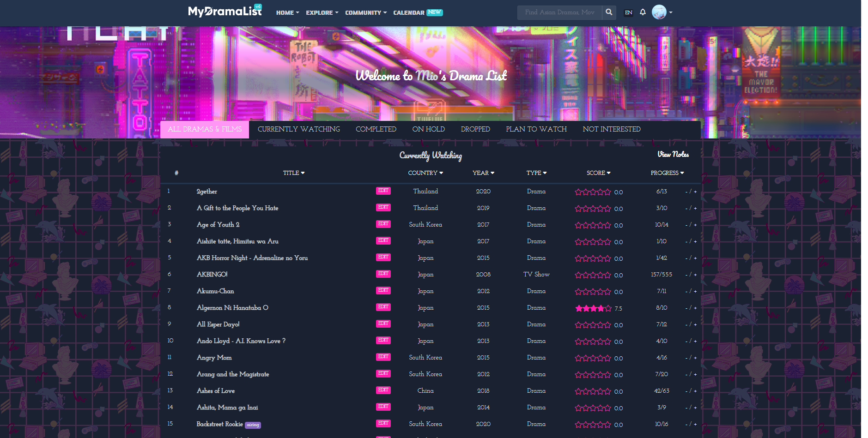The height and width of the screenshot is (438, 868).
Task: Open the user avatar menu
Action: [x=662, y=12]
